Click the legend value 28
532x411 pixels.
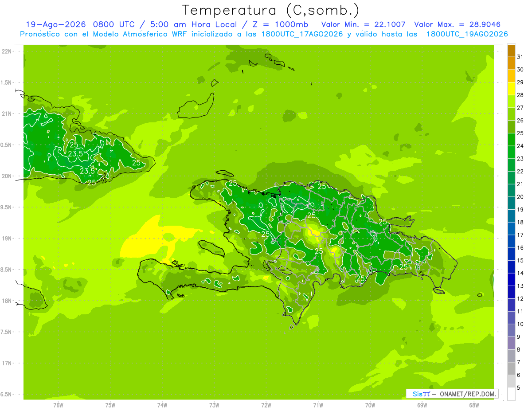point(520,95)
